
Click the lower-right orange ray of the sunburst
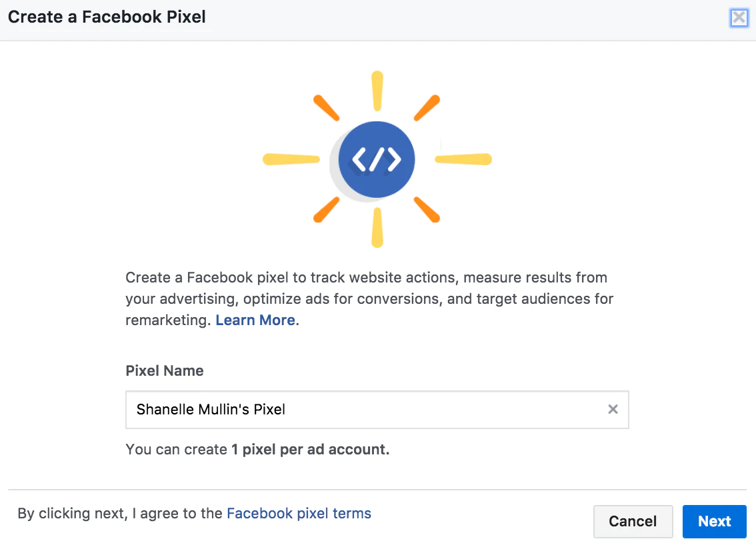(427, 209)
